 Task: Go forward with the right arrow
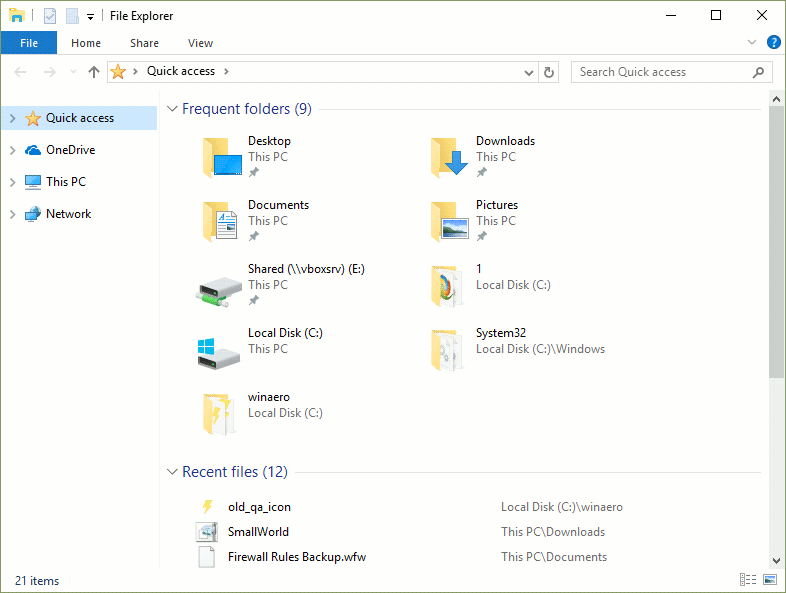(x=50, y=72)
